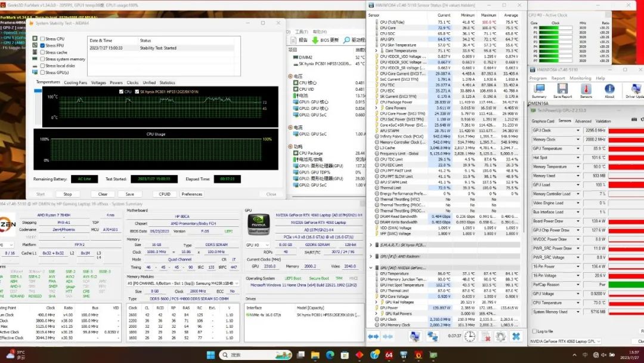Uncheck the Stress FPU checkbox
The width and height of the screenshot is (644, 363).
coord(42,45)
